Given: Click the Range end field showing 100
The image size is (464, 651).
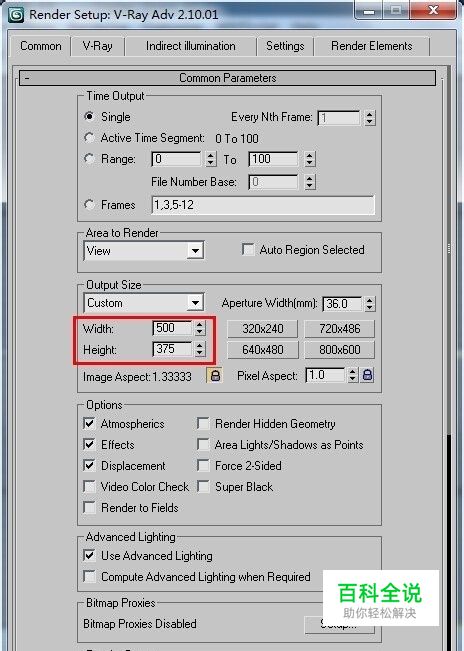Looking at the screenshot, I should tap(273, 159).
